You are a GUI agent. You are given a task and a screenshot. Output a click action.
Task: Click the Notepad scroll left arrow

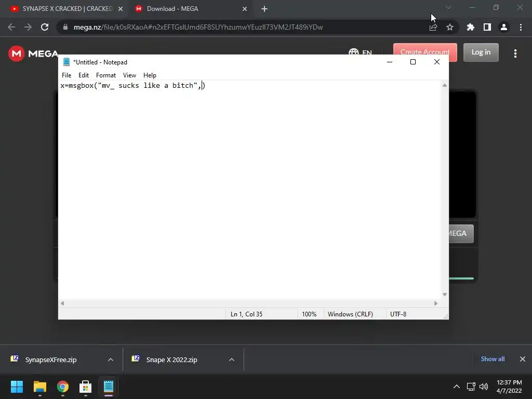coord(62,303)
